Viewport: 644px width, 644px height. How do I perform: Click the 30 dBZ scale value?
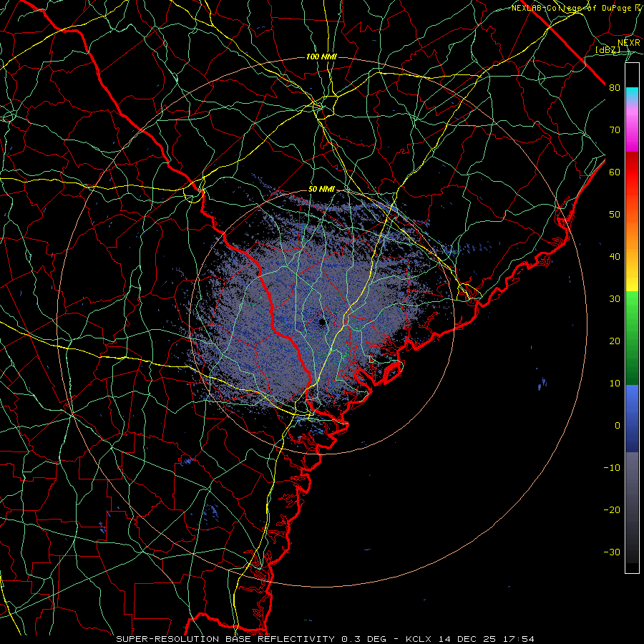tap(615, 299)
